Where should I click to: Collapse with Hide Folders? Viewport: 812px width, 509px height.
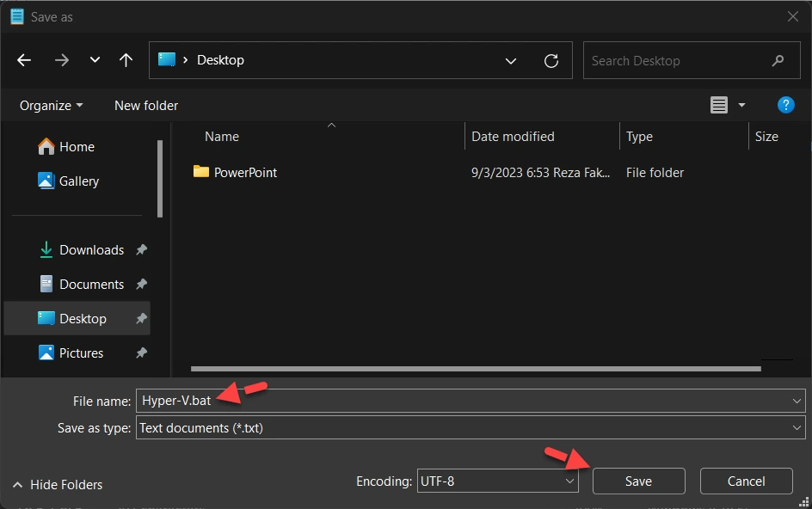click(58, 485)
